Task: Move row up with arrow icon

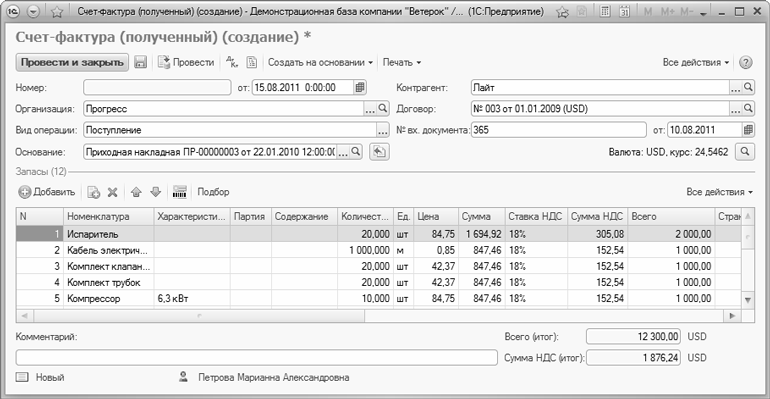Action: click(136, 192)
